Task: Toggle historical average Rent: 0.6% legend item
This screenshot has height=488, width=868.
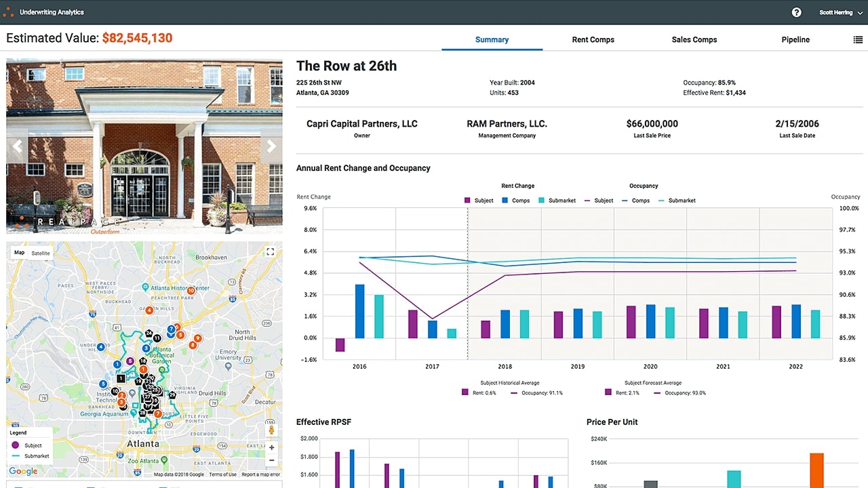Action: coord(479,392)
